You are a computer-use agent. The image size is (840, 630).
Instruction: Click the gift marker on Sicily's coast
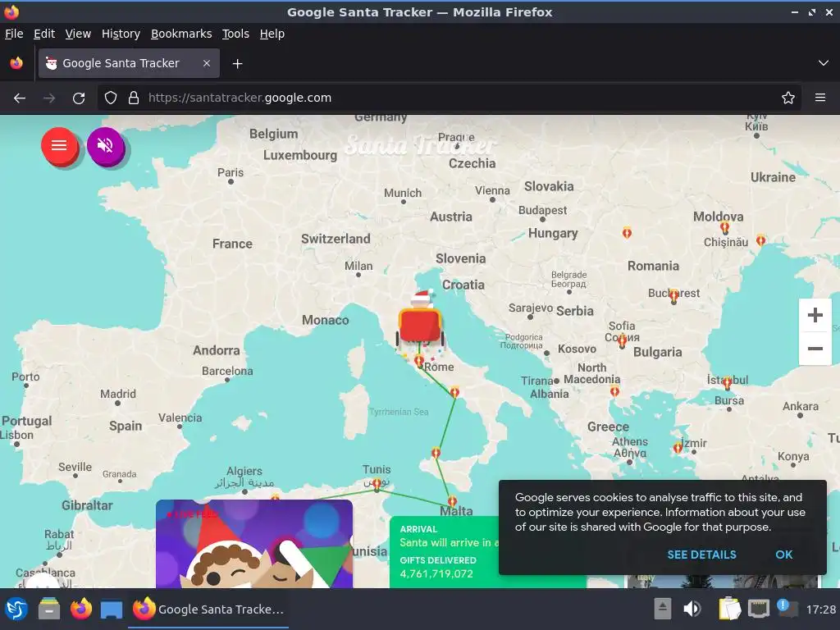[x=436, y=453]
